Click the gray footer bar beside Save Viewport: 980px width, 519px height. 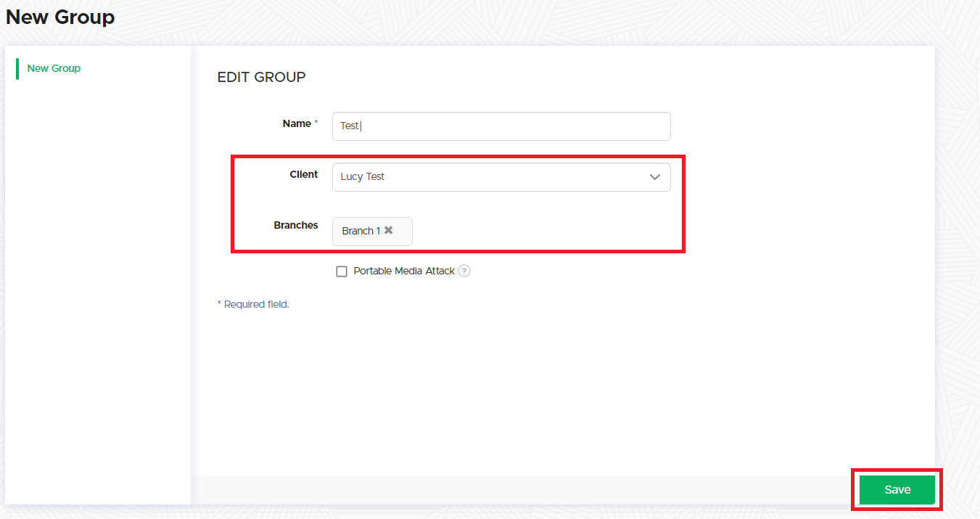click(508, 490)
